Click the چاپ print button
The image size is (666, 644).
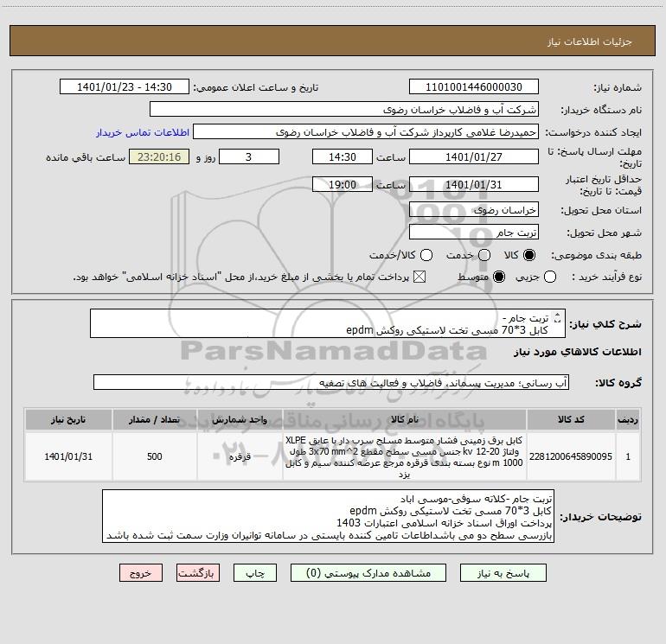[x=255, y=573]
